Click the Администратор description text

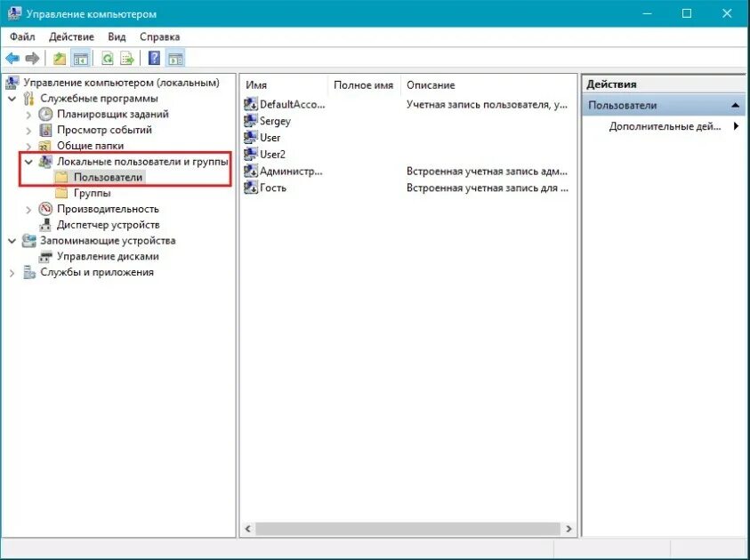[487, 171]
